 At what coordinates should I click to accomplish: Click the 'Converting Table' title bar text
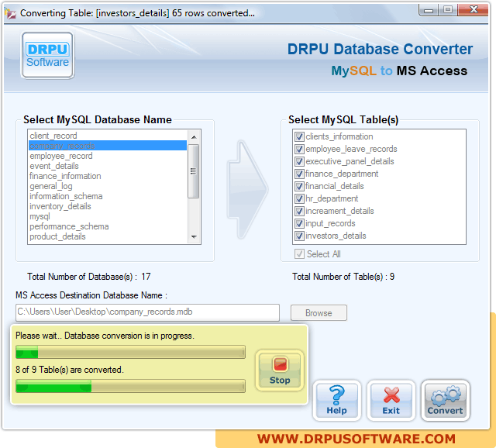pos(137,13)
